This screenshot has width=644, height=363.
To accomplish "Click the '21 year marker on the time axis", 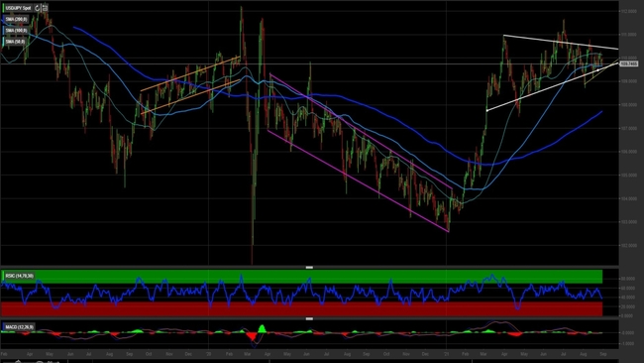I will pos(447,353).
